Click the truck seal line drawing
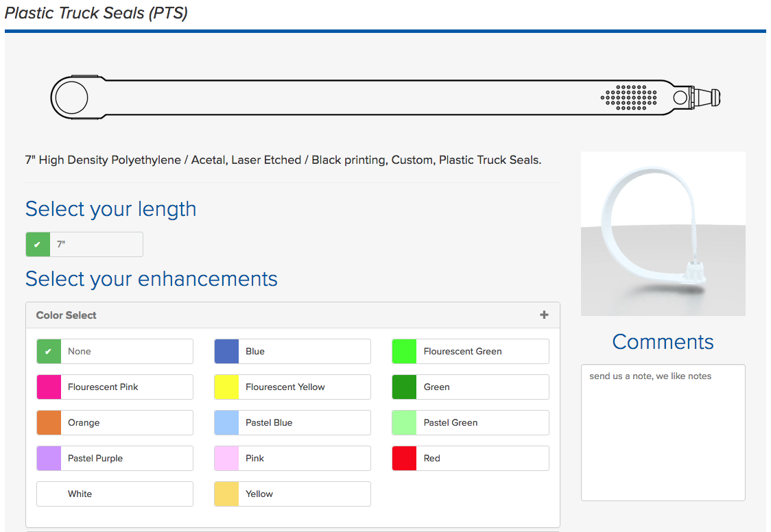 pyautogui.click(x=385, y=97)
